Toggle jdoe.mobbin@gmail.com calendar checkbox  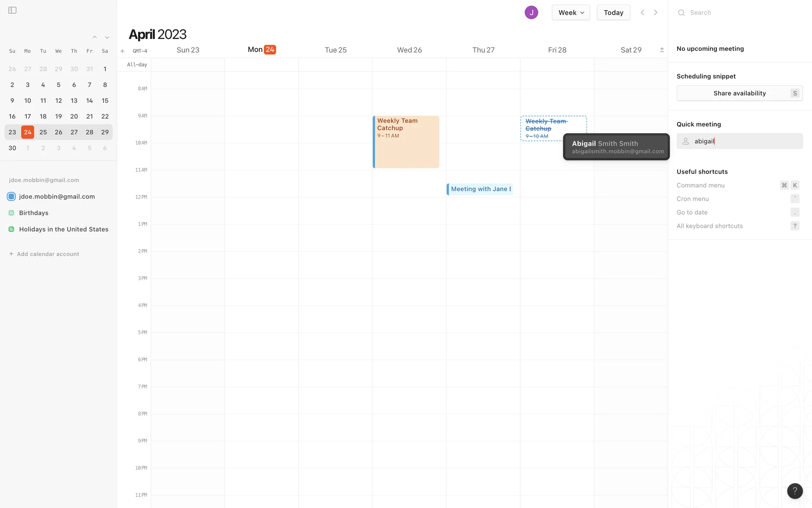(x=11, y=196)
